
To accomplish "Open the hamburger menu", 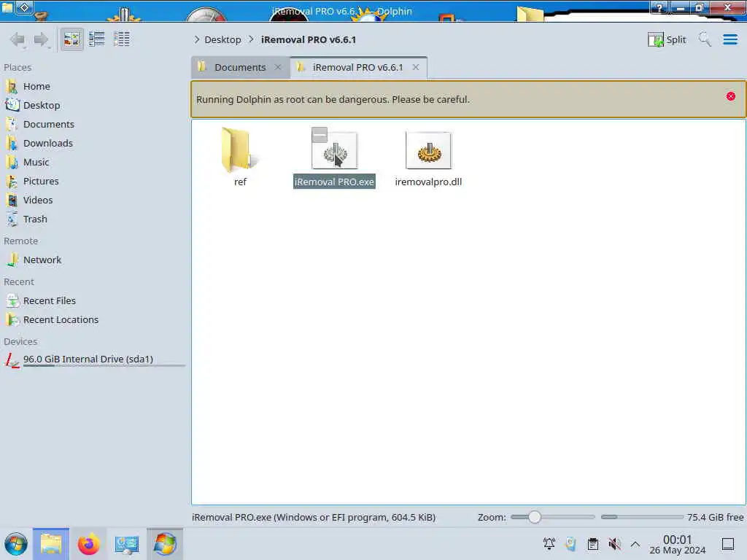I will pyautogui.click(x=729, y=39).
